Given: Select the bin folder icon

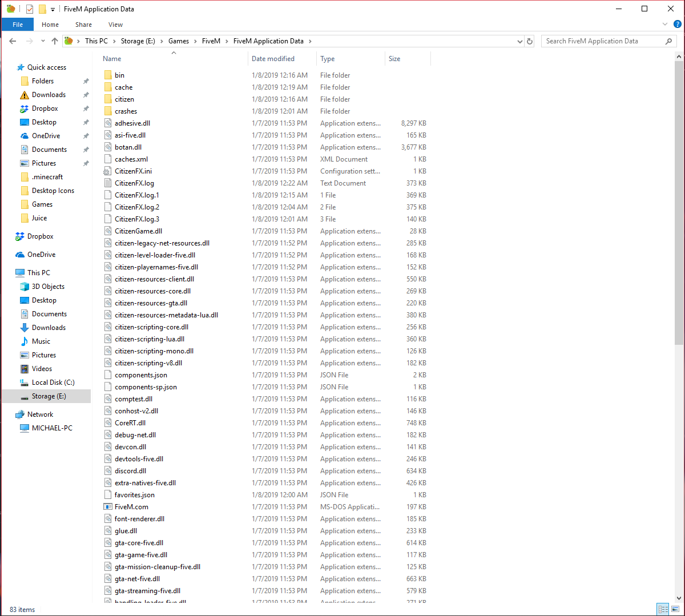Looking at the screenshot, I should [x=108, y=75].
